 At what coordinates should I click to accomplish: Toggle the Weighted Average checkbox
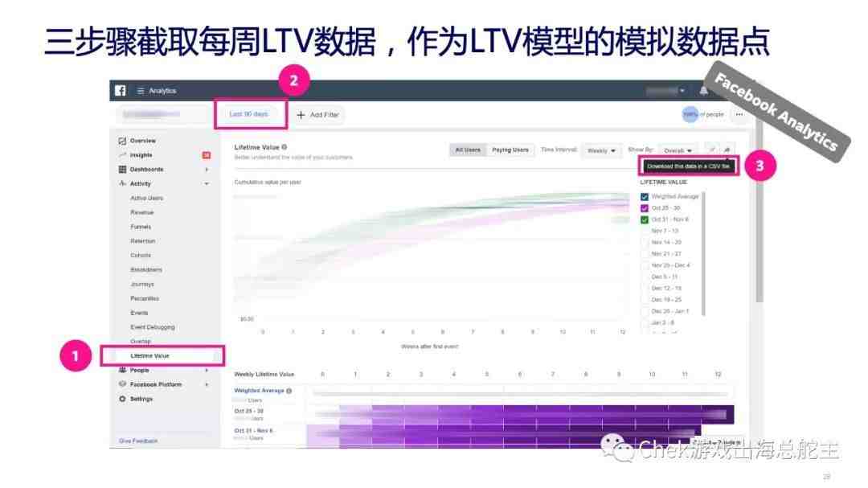[645, 197]
